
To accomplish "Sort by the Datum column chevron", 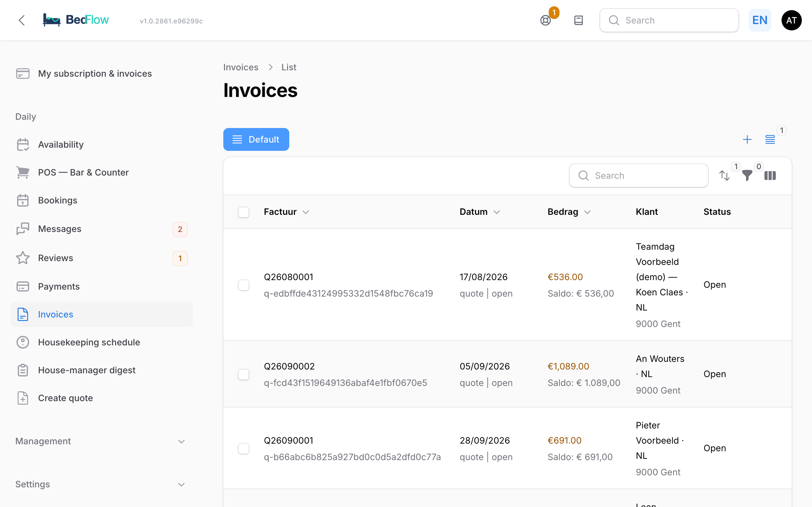I will [497, 212].
